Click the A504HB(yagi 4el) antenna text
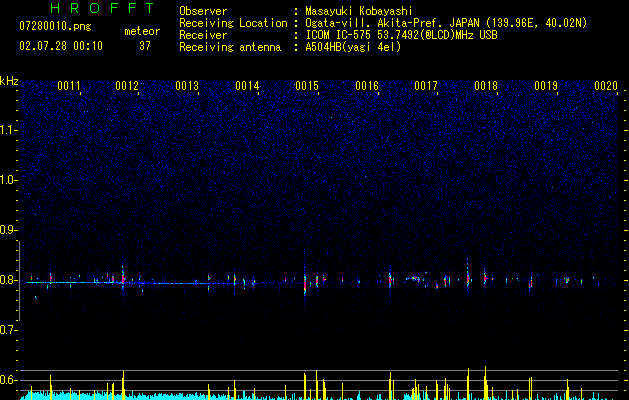 pos(353,47)
